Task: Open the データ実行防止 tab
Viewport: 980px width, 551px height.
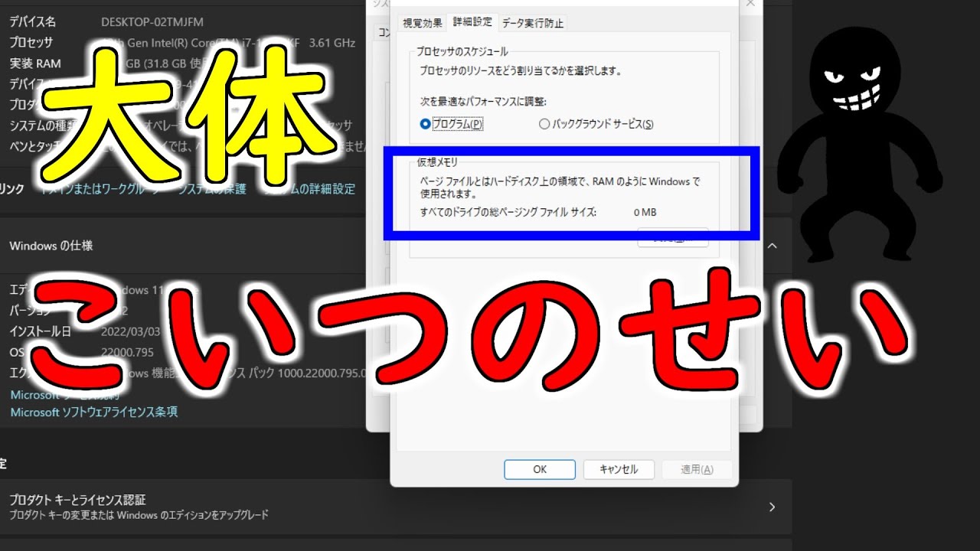Action: (533, 23)
